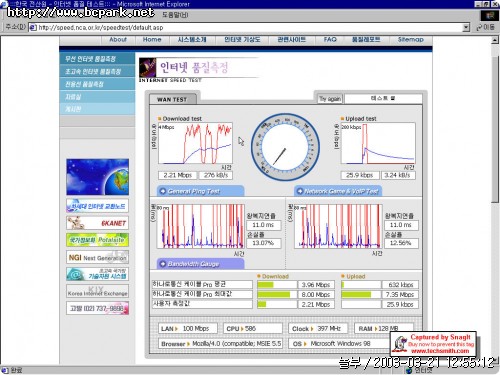Image resolution: width=500 pixels, height=375 pixels.
Task: Click the Browser Mozilla/4.0 info field
Action: [220, 343]
